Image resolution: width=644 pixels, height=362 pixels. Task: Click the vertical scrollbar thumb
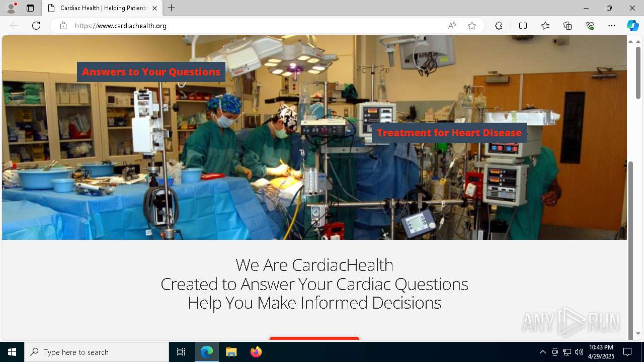point(638,73)
